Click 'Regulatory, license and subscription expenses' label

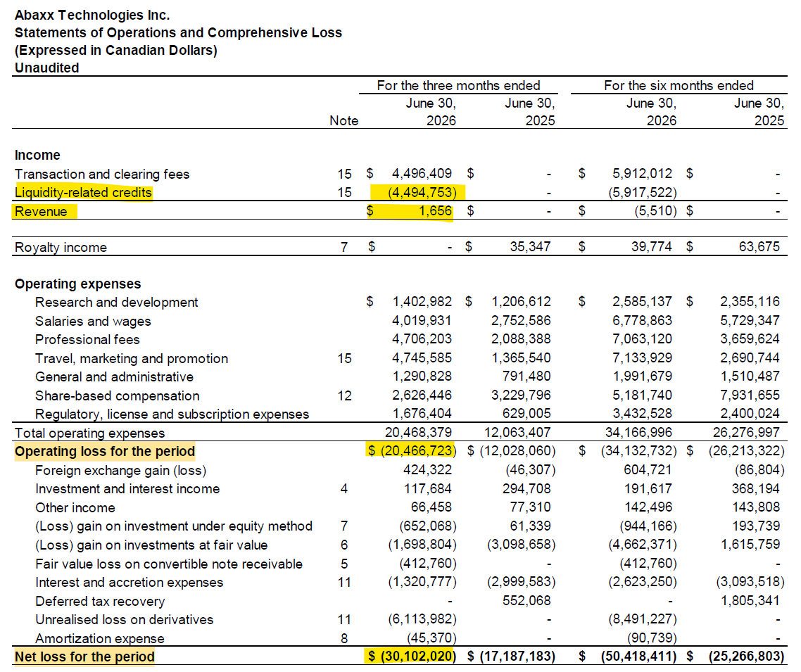[172, 414]
